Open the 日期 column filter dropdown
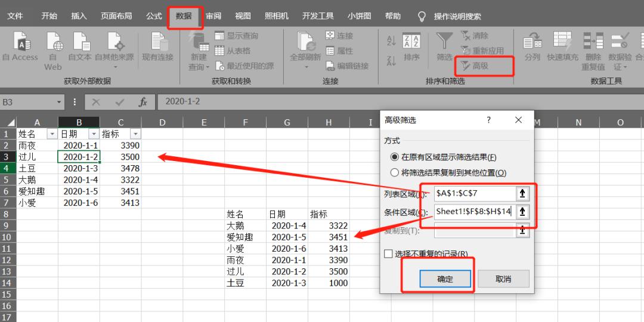This screenshot has height=322, width=644. [94, 134]
